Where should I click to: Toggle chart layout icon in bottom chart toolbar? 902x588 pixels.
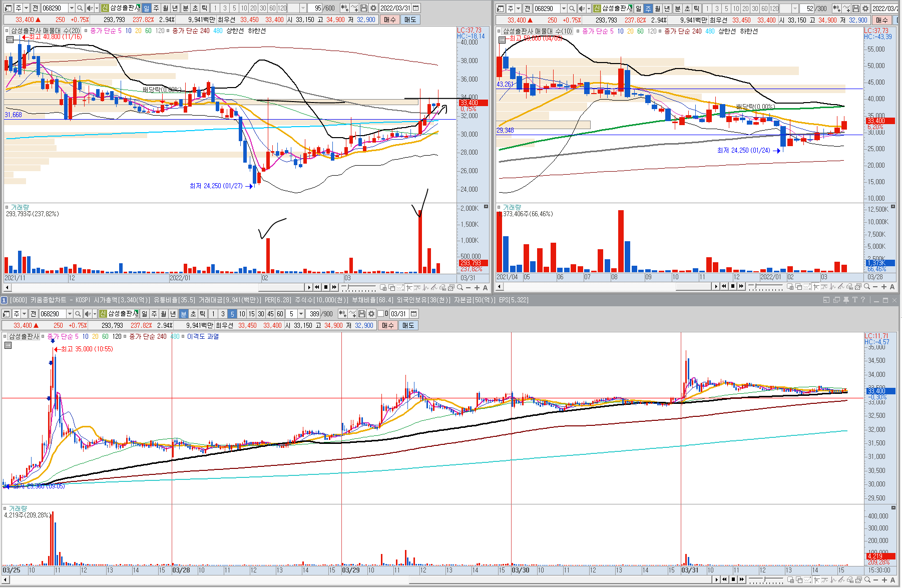click(6, 314)
